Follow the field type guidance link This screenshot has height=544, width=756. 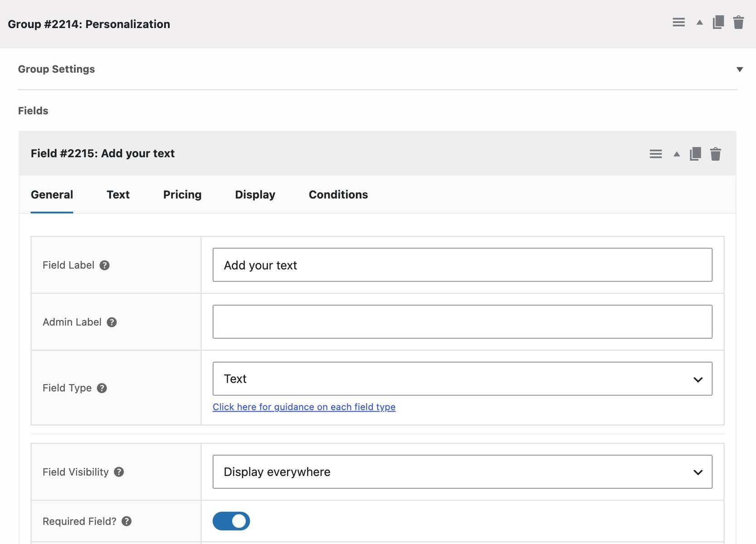pyautogui.click(x=304, y=407)
